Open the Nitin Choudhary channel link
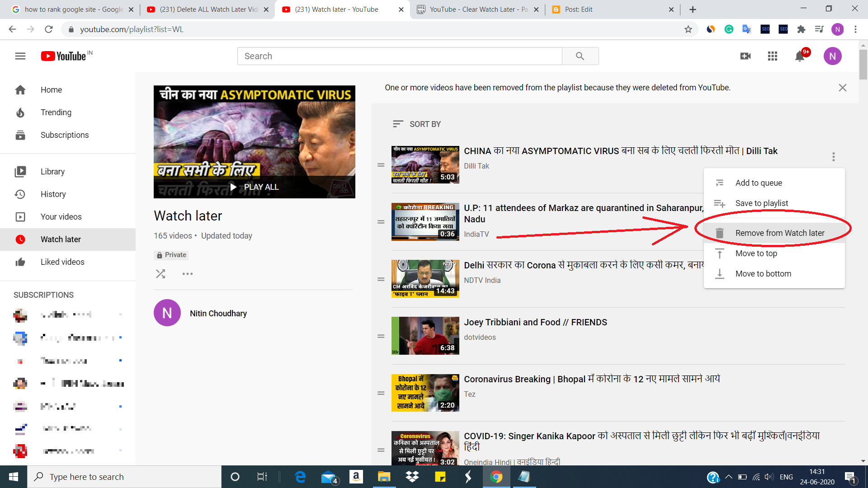This screenshot has height=488, width=868. (218, 314)
